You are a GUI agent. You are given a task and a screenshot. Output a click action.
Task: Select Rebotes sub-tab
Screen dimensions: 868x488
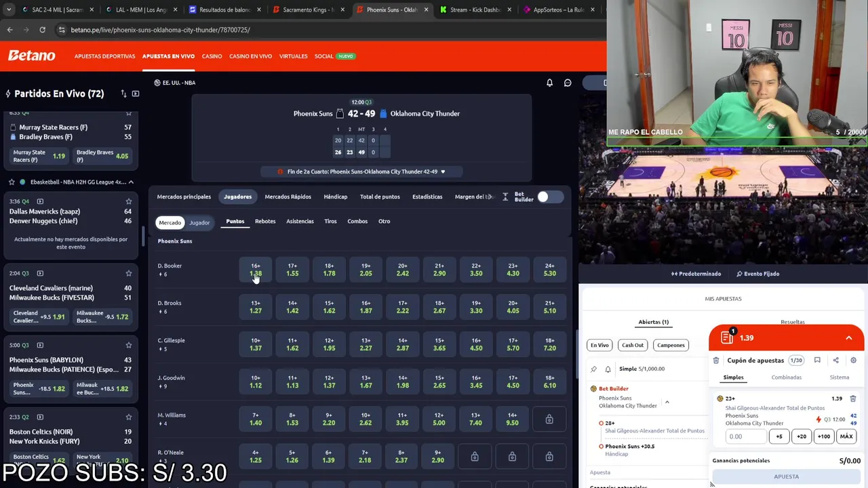[265, 221]
